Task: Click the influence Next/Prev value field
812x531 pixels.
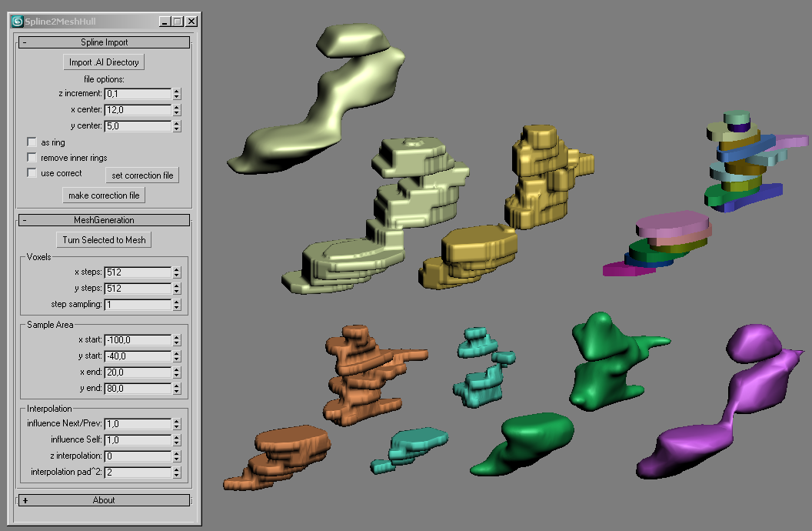Action: tap(137, 424)
